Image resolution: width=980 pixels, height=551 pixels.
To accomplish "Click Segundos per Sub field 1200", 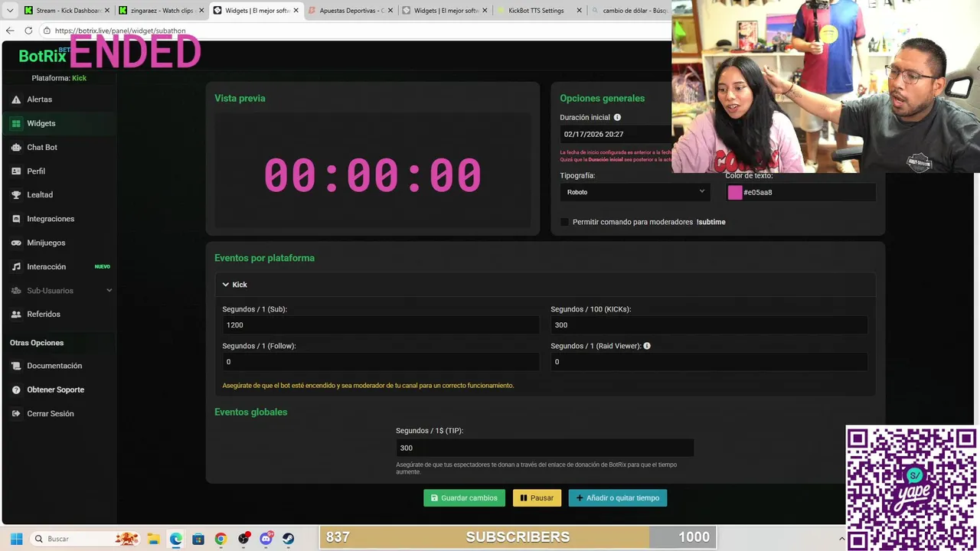I will pos(381,325).
